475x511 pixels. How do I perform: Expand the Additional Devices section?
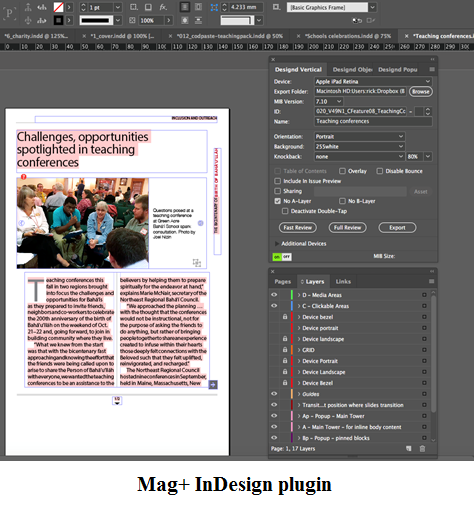point(276,244)
